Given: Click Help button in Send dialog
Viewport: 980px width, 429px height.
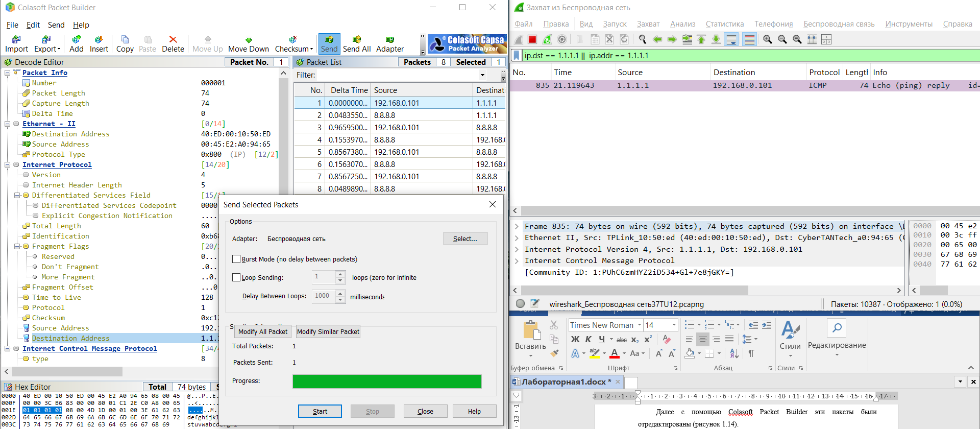Looking at the screenshot, I should (474, 411).
